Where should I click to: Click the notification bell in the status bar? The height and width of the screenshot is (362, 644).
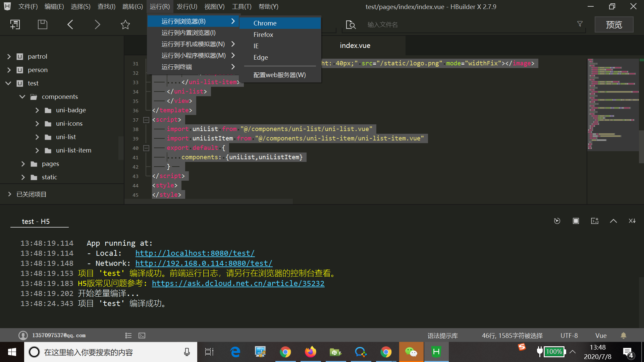point(623,335)
